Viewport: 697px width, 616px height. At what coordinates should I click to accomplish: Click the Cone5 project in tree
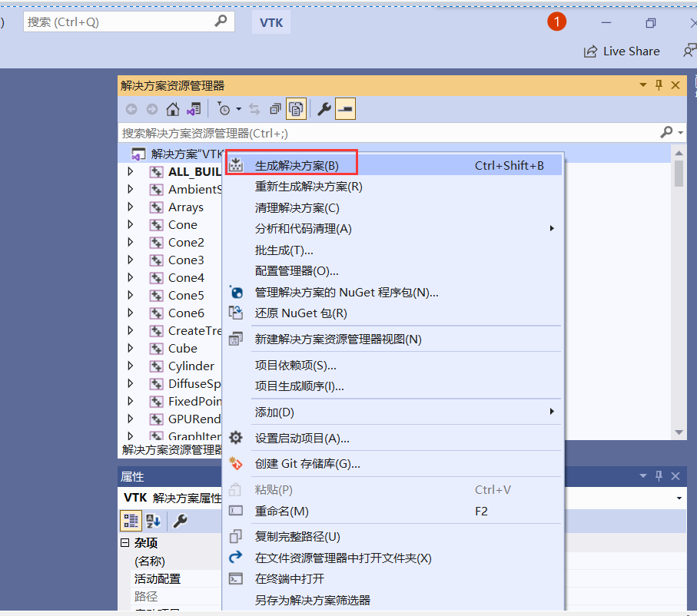(x=186, y=295)
